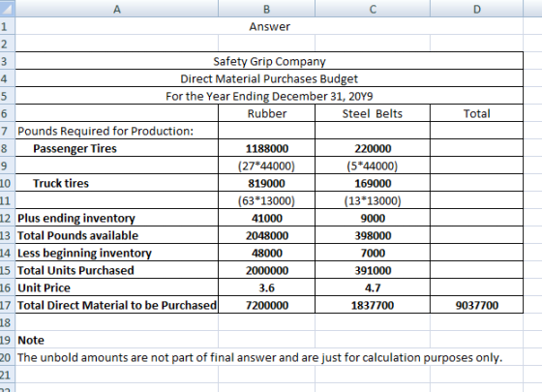
Task: Click the cell containing 1188000
Action: click(x=266, y=148)
